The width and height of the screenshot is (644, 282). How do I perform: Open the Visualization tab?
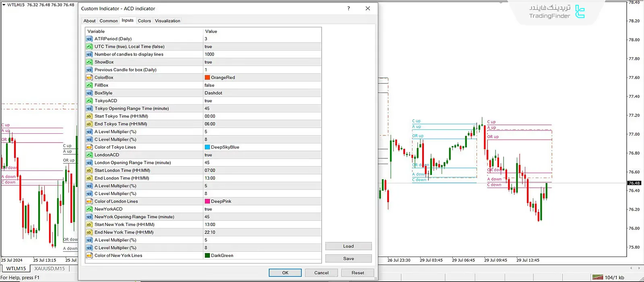(167, 21)
